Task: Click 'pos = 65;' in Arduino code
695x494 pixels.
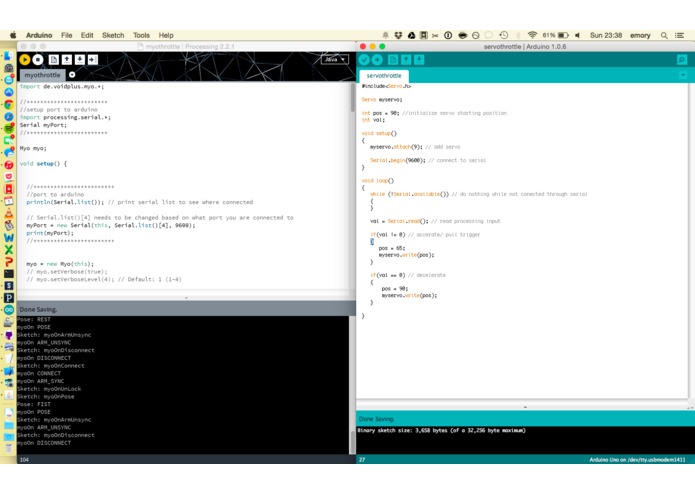Action: click(x=392, y=248)
